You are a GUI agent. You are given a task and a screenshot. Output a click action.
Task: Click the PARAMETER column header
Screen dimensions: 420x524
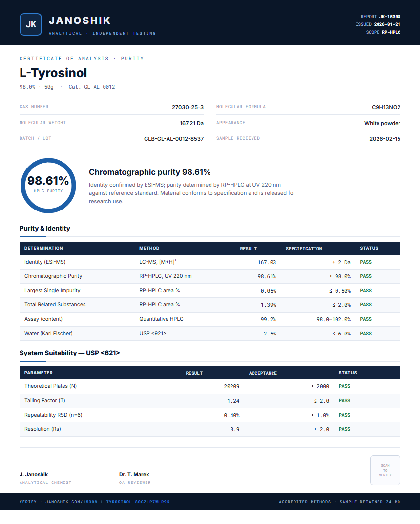pyautogui.click(x=39, y=373)
